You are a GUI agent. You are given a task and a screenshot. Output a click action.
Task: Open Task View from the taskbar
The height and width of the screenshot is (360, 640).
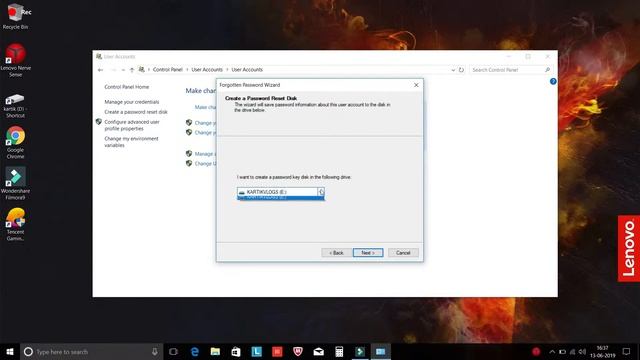(173, 351)
